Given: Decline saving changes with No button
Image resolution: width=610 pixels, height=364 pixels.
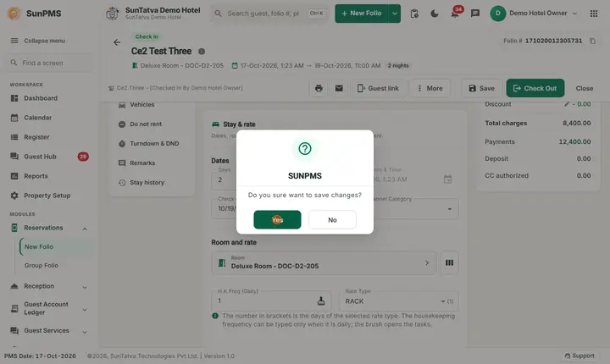Looking at the screenshot, I should [332, 220].
